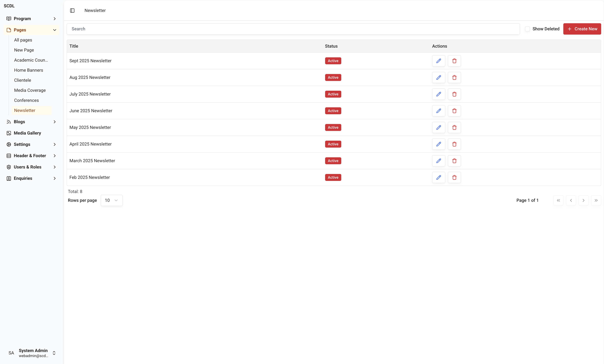This screenshot has width=604, height=364.
Task: Open Media Gallery from sidebar
Action: tap(27, 133)
